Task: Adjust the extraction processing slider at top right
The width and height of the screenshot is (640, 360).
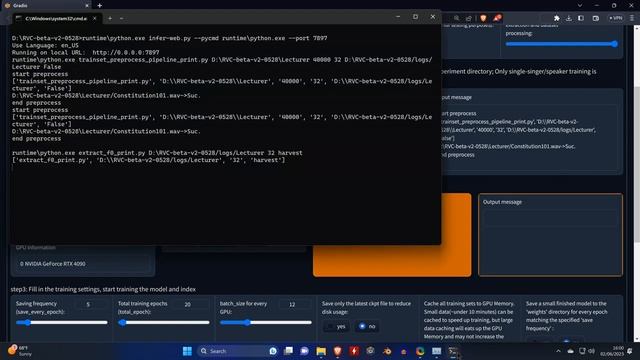Action: click(x=562, y=44)
